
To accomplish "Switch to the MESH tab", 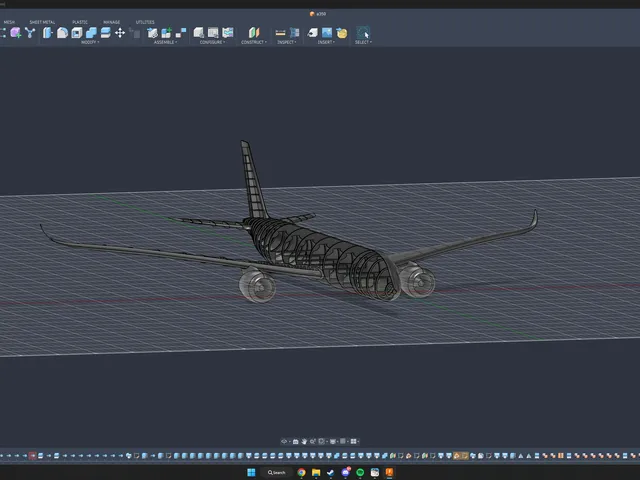I will click(9, 22).
